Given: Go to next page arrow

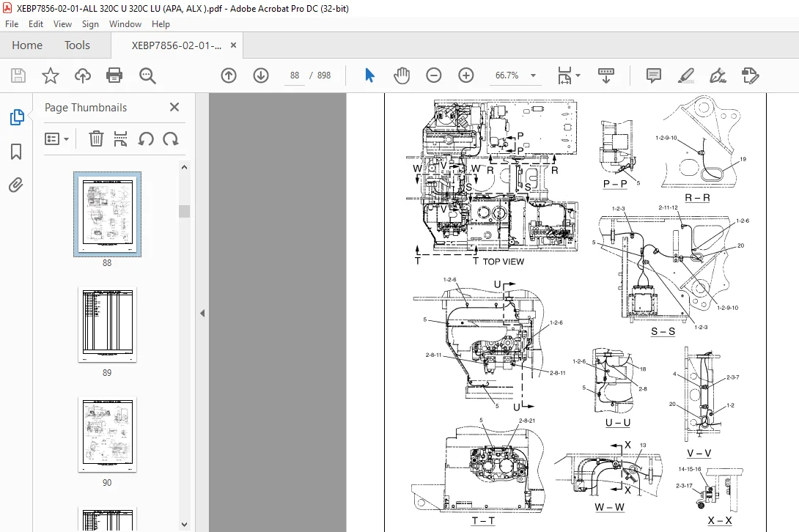Looking at the screenshot, I should 261,75.
